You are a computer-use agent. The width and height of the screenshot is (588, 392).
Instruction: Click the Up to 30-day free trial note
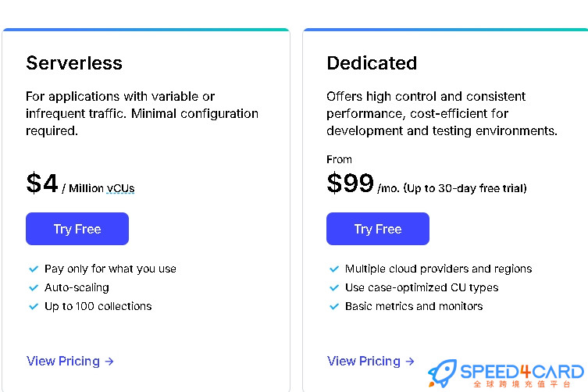(x=465, y=188)
